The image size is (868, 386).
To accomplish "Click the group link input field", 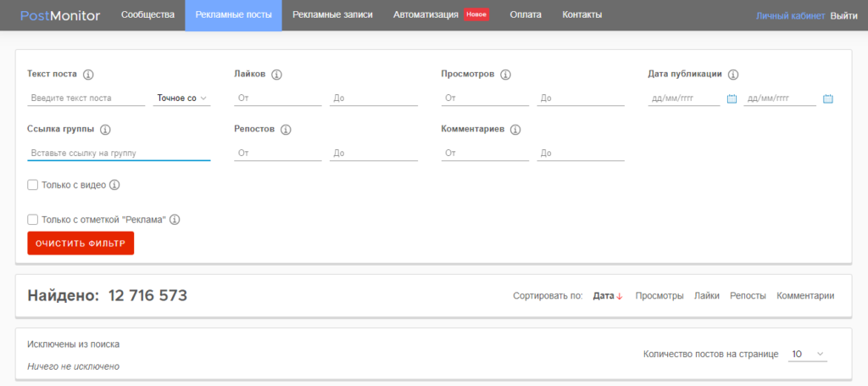I will click(x=119, y=154).
